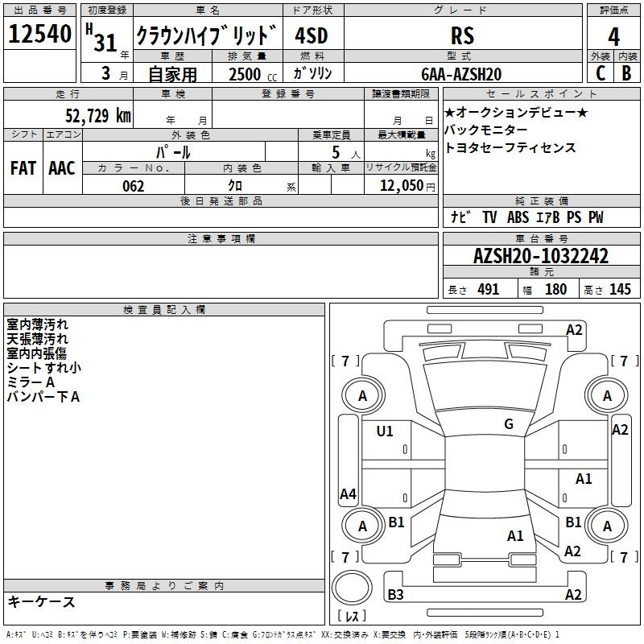Click the 注意事項欄 section header

pos(221,238)
